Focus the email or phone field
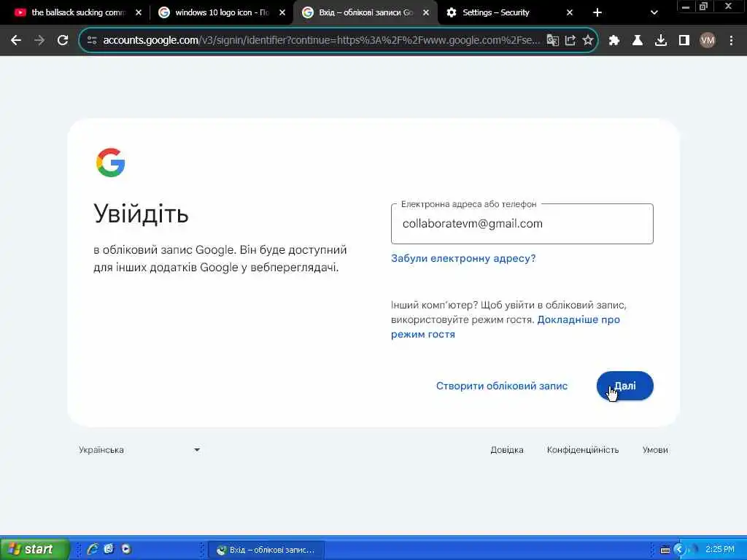The image size is (747, 560). (522, 224)
